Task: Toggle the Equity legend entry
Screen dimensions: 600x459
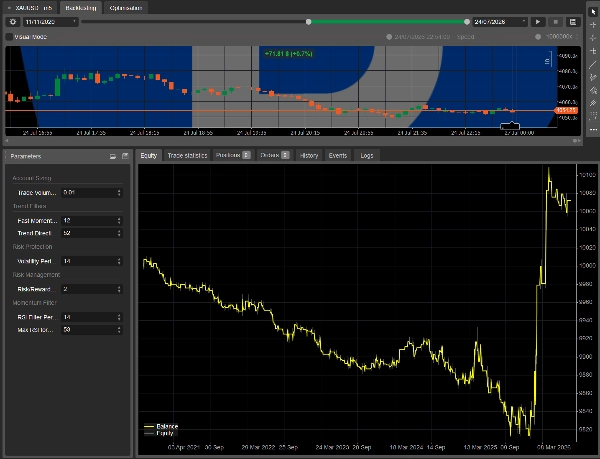Action: click(x=159, y=433)
